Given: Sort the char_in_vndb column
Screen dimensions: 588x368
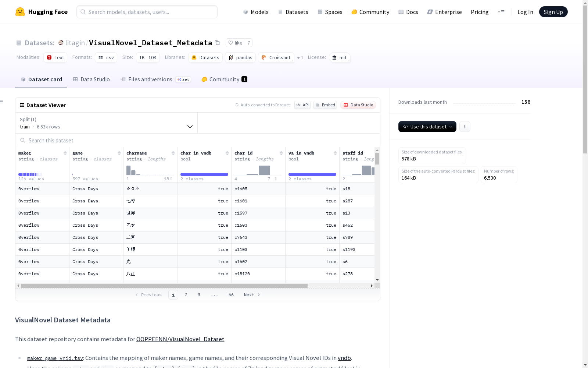Looking at the screenshot, I should [x=227, y=153].
